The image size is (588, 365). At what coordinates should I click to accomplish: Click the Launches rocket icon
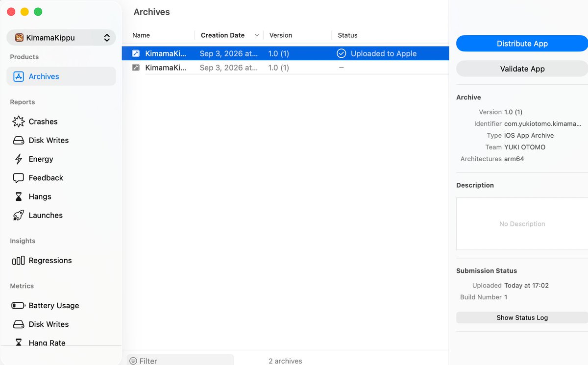click(19, 215)
